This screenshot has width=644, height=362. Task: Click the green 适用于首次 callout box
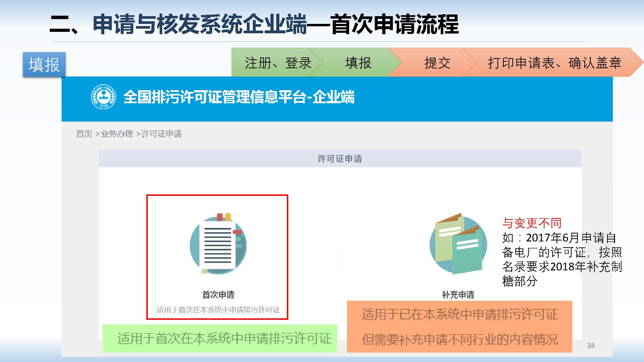pos(220,339)
